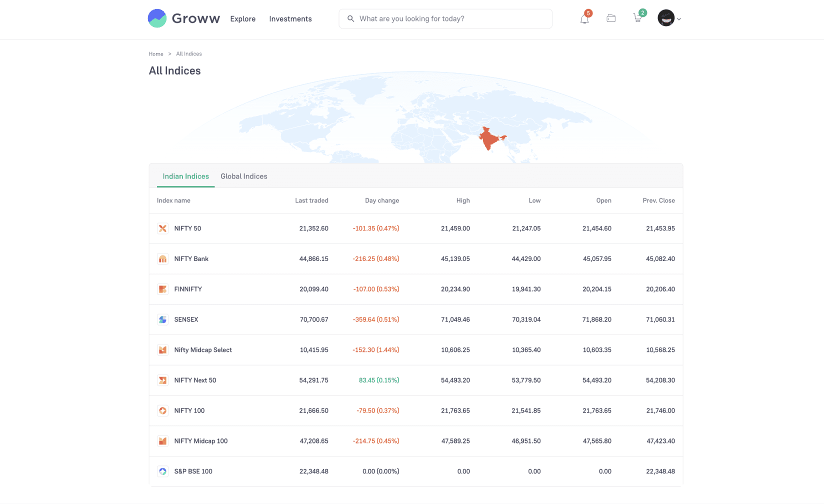
Task: Click day change -359.64 (0.51%)
Action: point(376,319)
